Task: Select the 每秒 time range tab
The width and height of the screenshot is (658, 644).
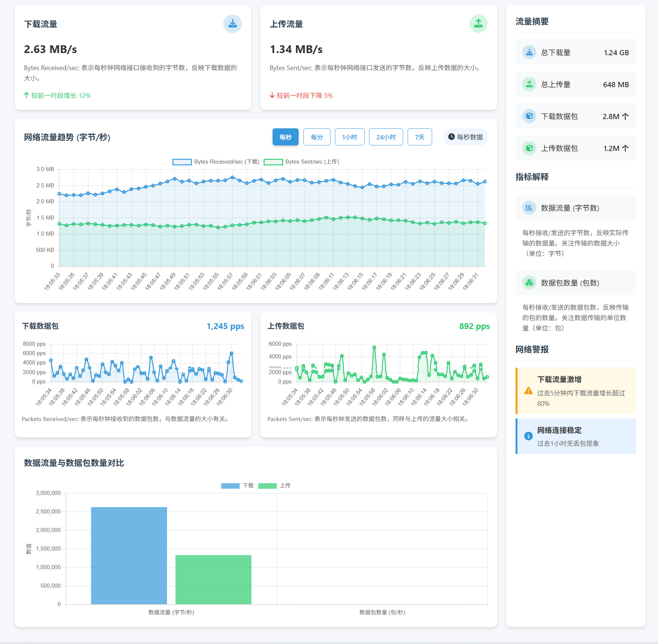Action: (286, 137)
